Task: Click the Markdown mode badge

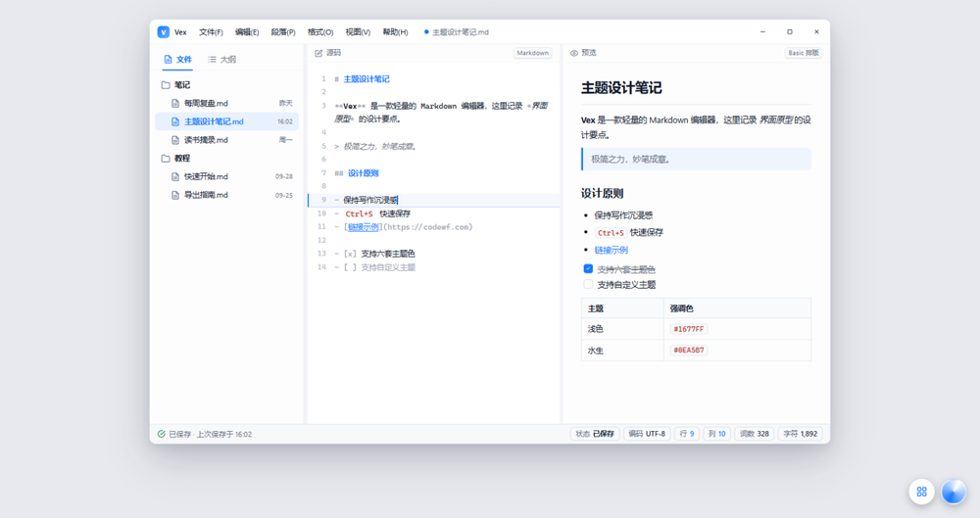Action: tap(532, 53)
